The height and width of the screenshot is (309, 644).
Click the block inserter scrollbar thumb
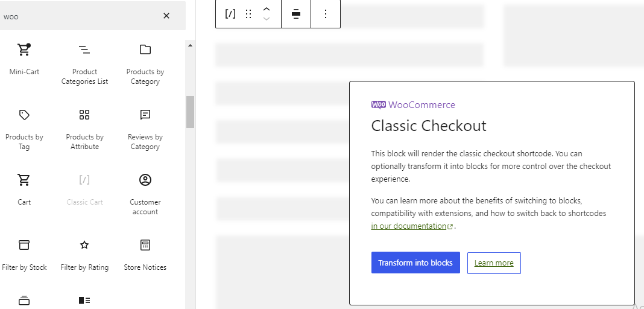click(190, 112)
